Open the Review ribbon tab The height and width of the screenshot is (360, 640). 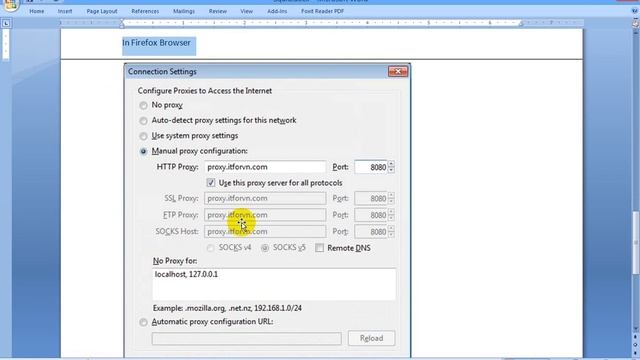click(218, 11)
